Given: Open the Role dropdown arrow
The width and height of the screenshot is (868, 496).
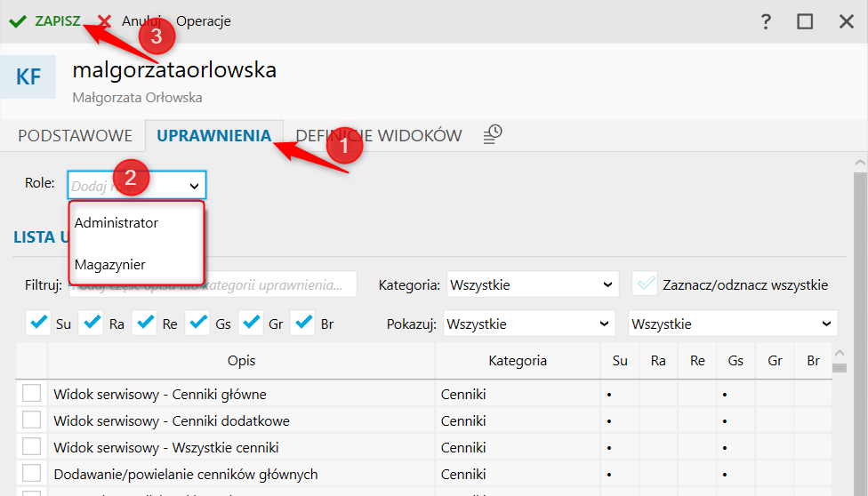Looking at the screenshot, I should pos(195,185).
